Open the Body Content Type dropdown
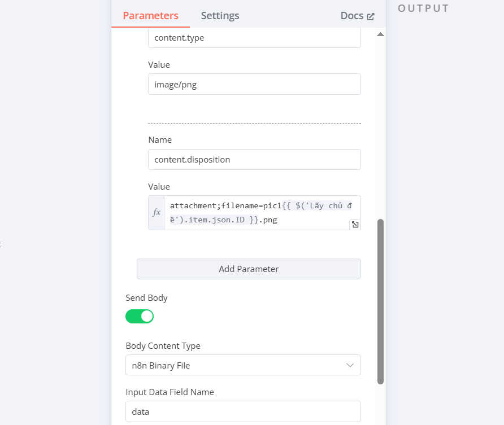The image size is (504, 425). click(243, 365)
